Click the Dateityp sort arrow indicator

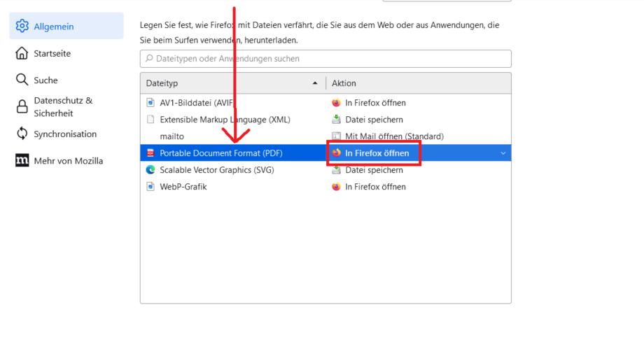click(x=315, y=83)
